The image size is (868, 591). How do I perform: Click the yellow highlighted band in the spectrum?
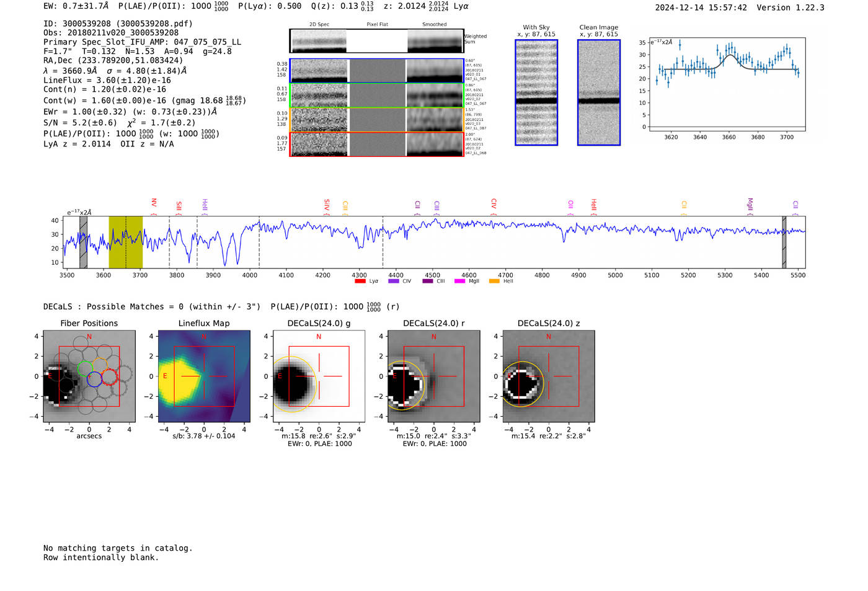click(x=126, y=242)
